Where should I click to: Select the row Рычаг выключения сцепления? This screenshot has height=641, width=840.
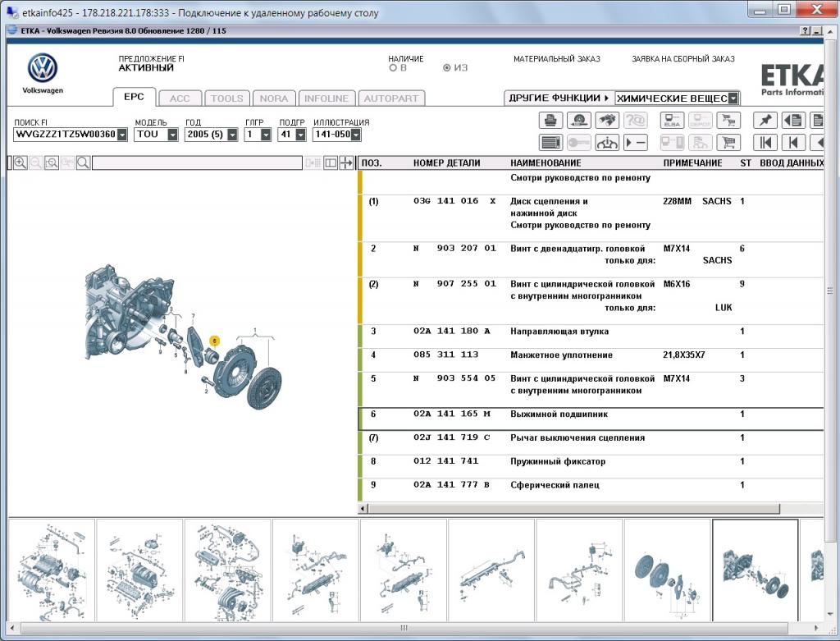591,442
